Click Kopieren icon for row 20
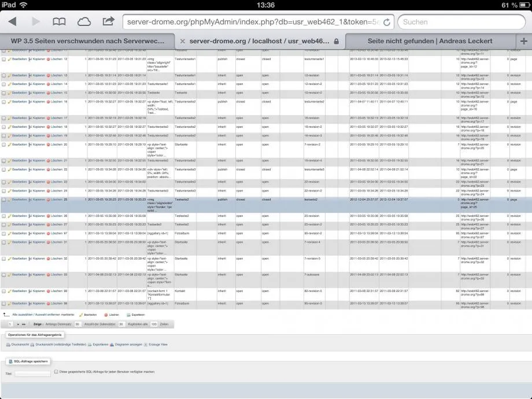532x399 pixels. [30, 145]
